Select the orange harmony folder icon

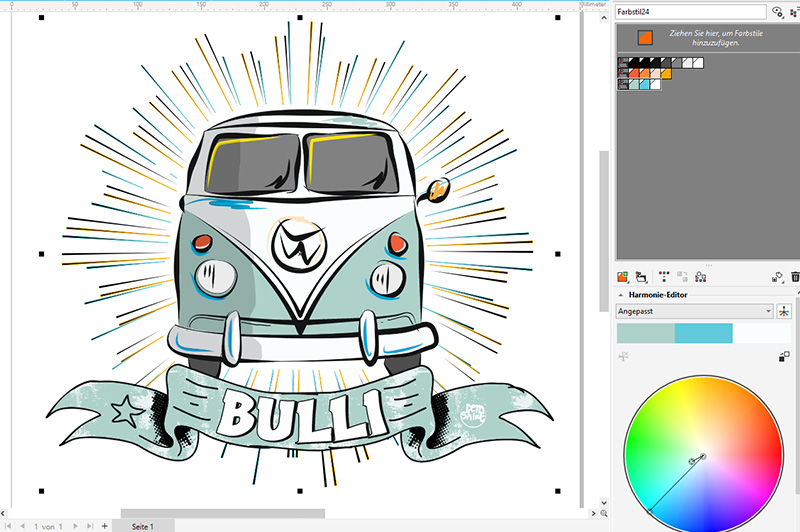623,73
